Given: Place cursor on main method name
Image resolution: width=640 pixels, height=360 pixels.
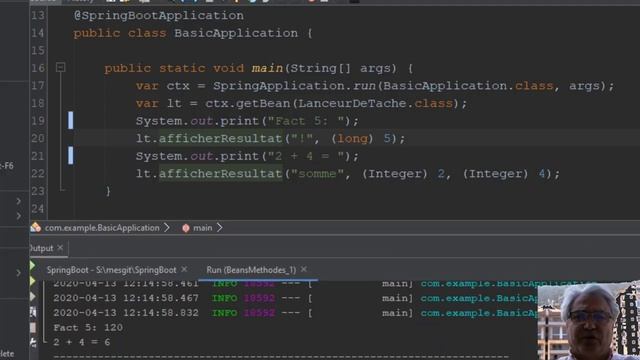Looking at the screenshot, I should click(x=267, y=68).
